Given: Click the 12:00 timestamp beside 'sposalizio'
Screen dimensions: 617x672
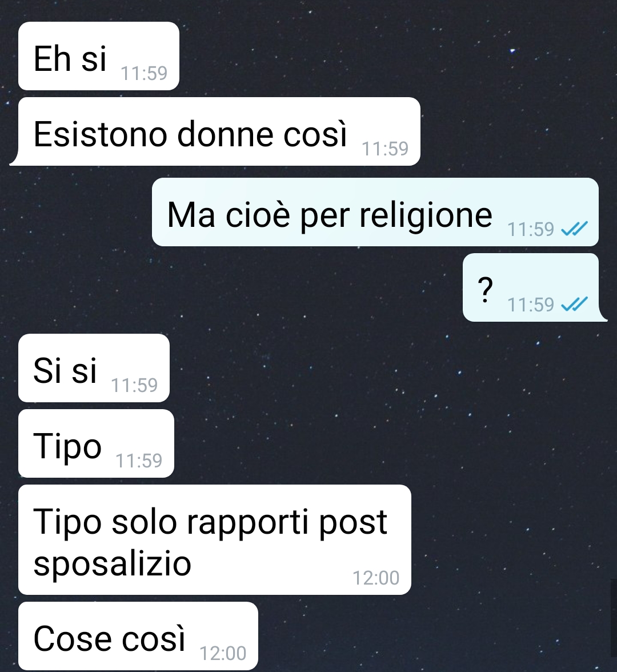Looking at the screenshot, I should [x=376, y=578].
